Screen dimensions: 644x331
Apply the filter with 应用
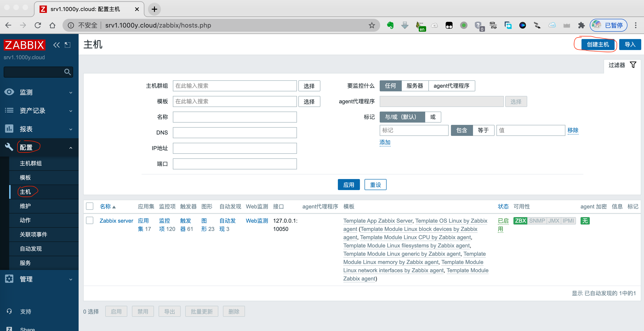(x=348, y=185)
